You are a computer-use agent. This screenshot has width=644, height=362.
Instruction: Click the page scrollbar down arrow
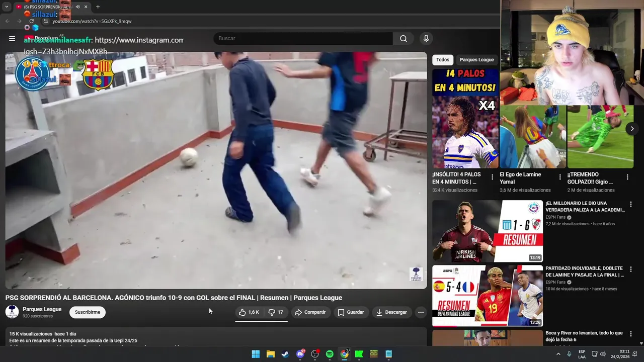[x=641, y=343]
